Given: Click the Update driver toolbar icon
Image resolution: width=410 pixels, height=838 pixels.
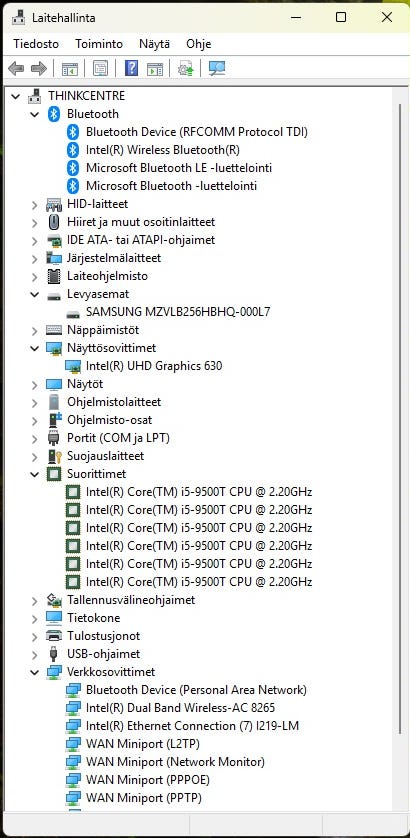Looking at the screenshot, I should [x=185, y=68].
